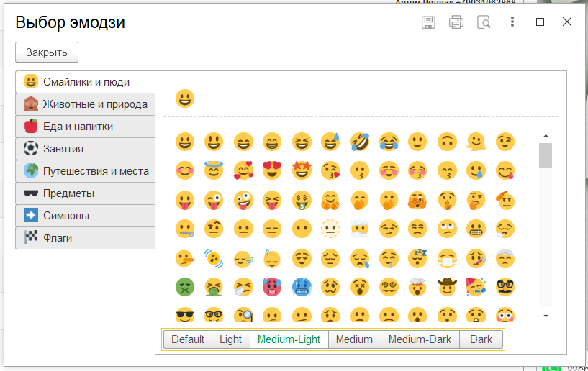Image resolution: width=588 pixels, height=371 pixels.
Task: Open the Животные и природа category
Action: click(x=85, y=104)
